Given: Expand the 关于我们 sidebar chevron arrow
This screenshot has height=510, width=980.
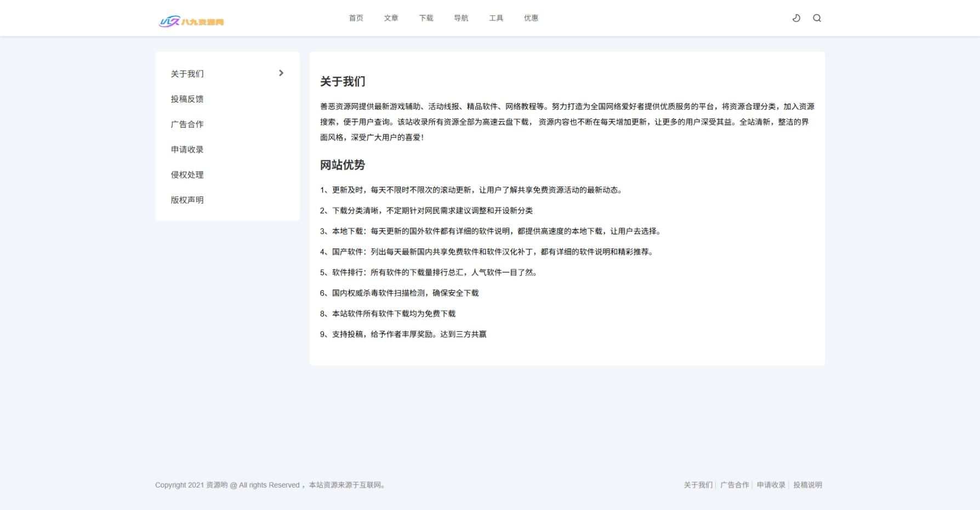Looking at the screenshot, I should pyautogui.click(x=281, y=73).
